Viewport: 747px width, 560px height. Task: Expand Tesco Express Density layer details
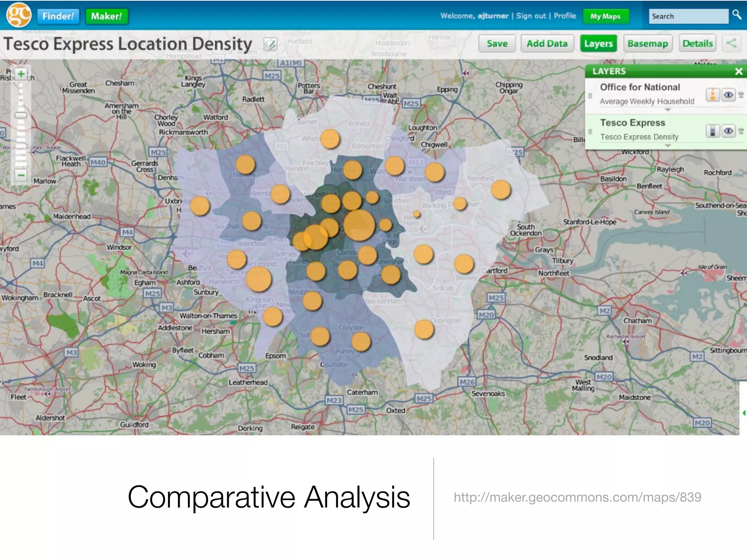point(667,145)
